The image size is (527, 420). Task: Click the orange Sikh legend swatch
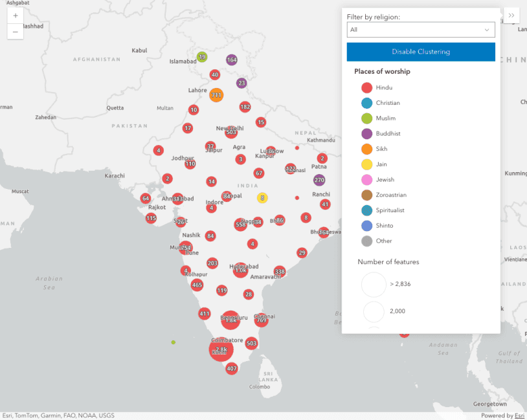[x=366, y=149]
